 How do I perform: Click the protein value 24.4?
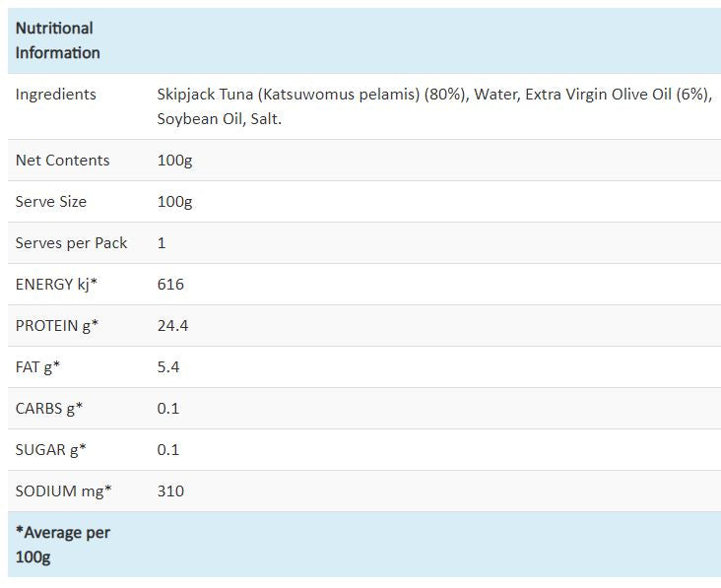[173, 325]
